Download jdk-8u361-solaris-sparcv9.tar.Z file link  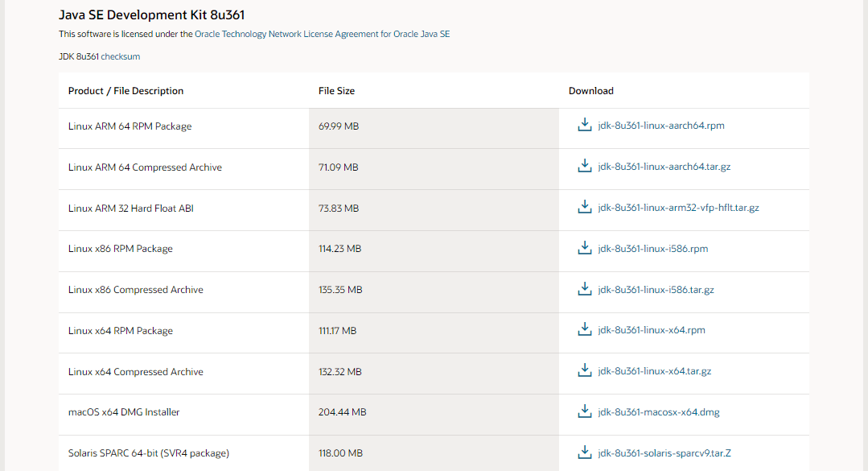point(664,452)
